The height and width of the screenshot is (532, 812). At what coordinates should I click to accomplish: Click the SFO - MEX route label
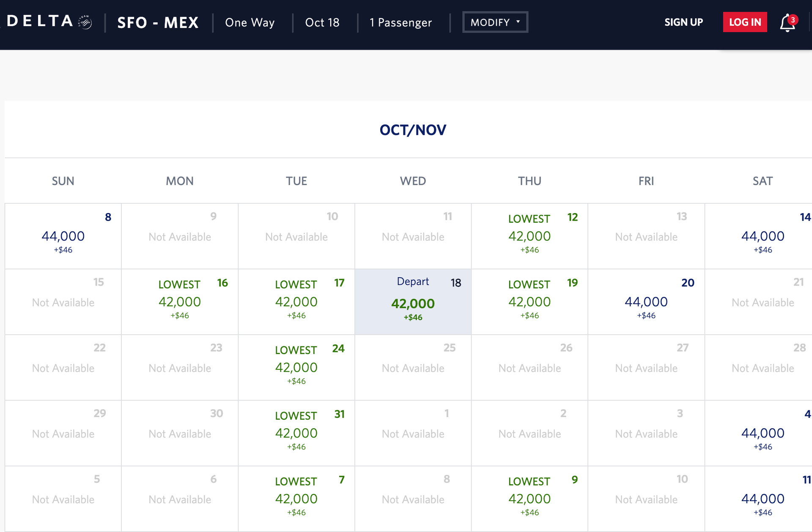pyautogui.click(x=158, y=22)
